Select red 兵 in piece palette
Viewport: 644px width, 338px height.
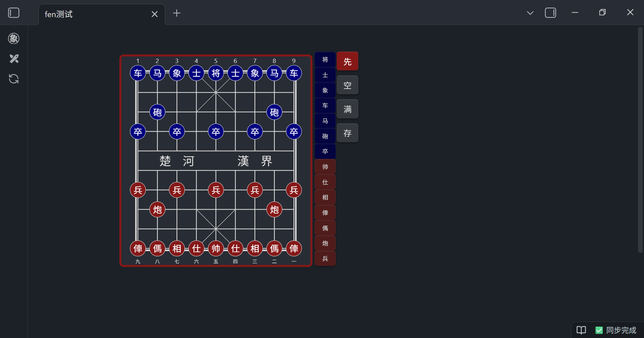tap(325, 259)
